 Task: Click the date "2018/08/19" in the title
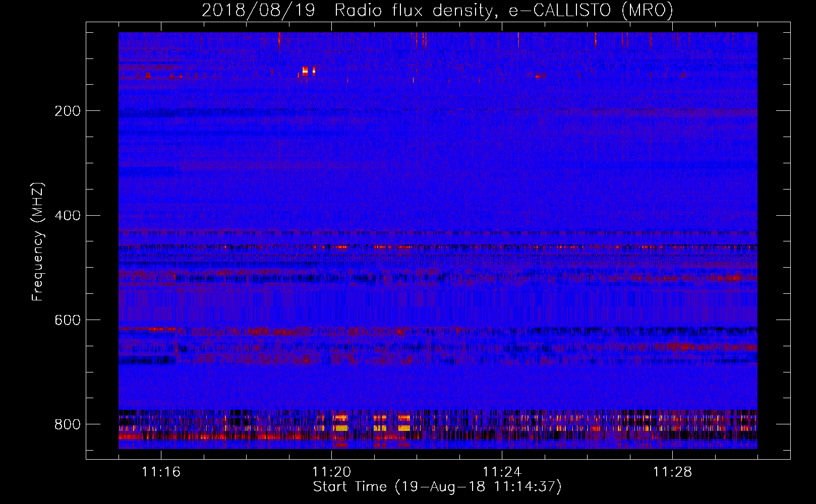point(258,11)
